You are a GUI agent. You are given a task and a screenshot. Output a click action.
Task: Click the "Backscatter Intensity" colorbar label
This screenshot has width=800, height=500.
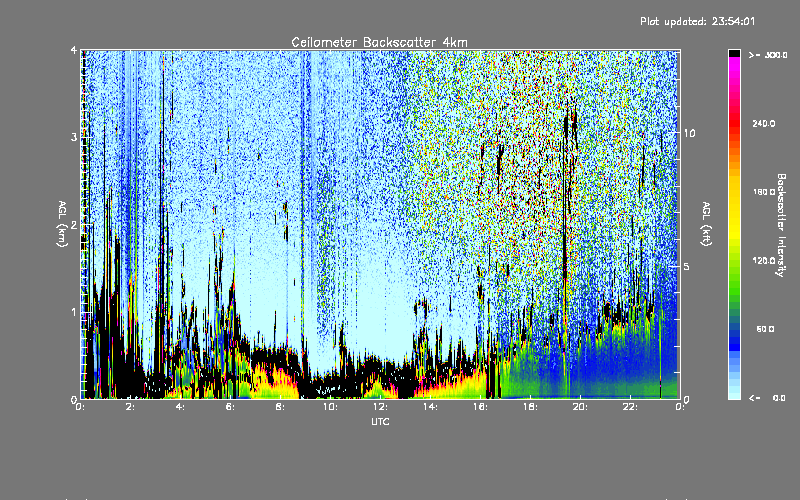coord(781,225)
